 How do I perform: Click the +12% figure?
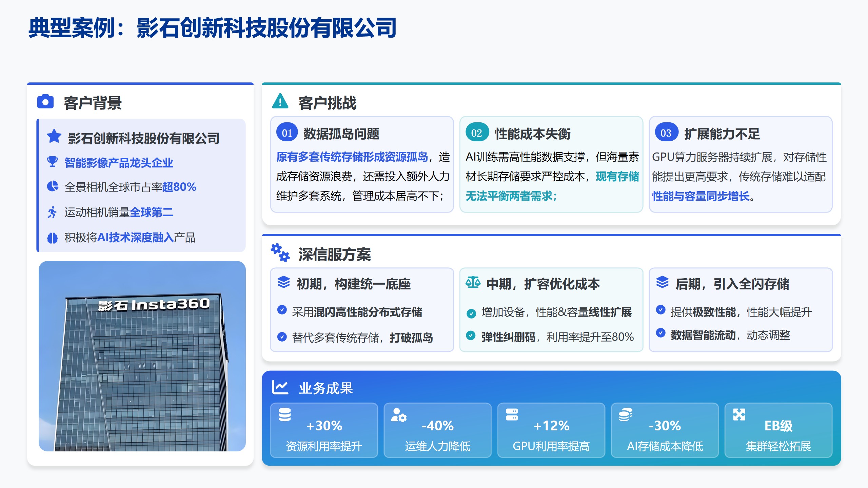[x=551, y=425]
